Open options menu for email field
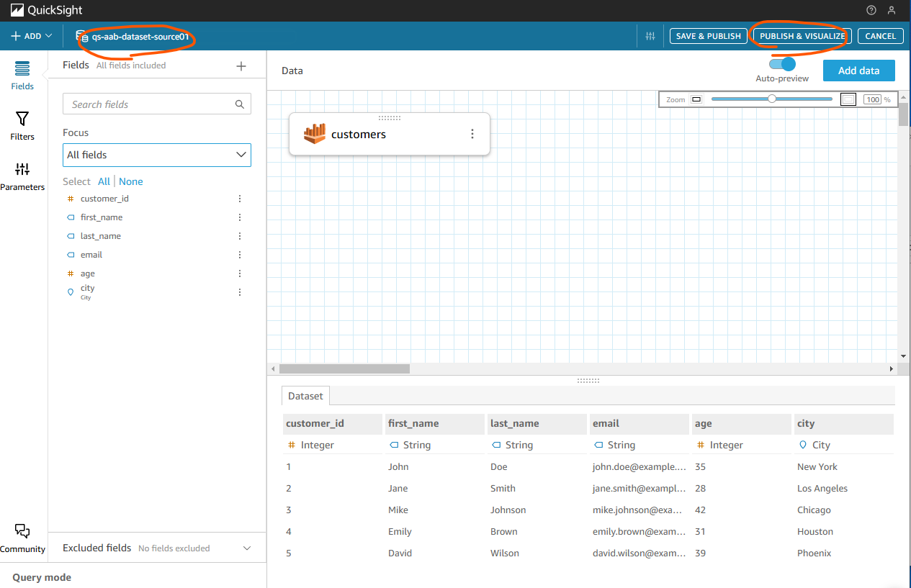 [240, 255]
